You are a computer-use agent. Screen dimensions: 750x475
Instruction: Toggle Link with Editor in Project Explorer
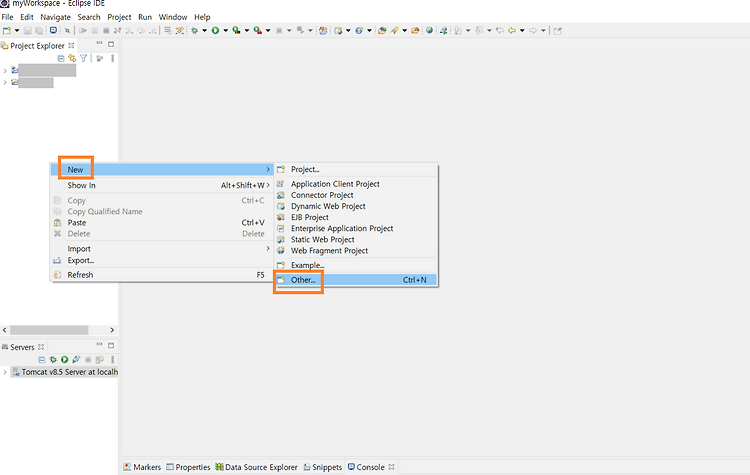pos(72,58)
